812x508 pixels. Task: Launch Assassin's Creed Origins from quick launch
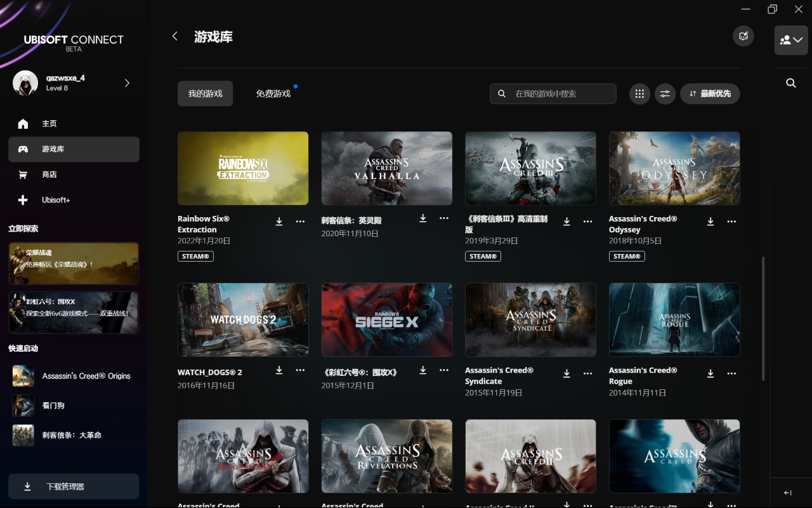(74, 376)
